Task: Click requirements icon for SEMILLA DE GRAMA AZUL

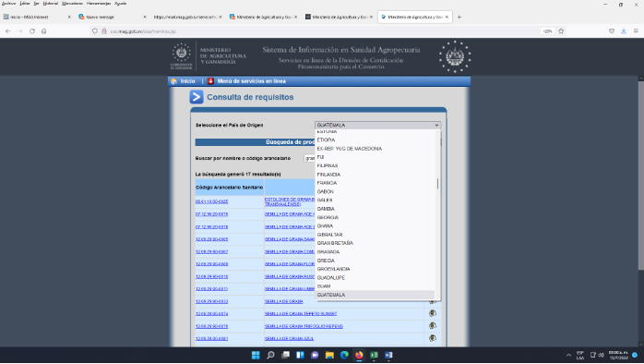Action: [x=433, y=338]
